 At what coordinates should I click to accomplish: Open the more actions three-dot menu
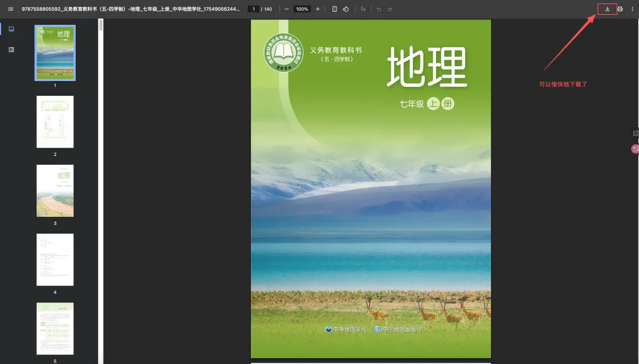tap(632, 9)
